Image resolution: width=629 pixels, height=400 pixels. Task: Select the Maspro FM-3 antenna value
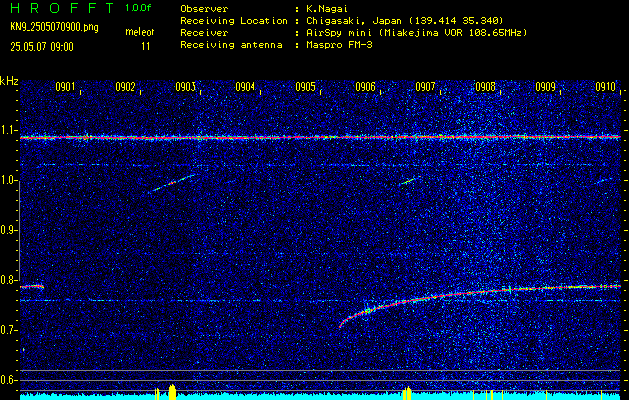pyautogui.click(x=338, y=45)
